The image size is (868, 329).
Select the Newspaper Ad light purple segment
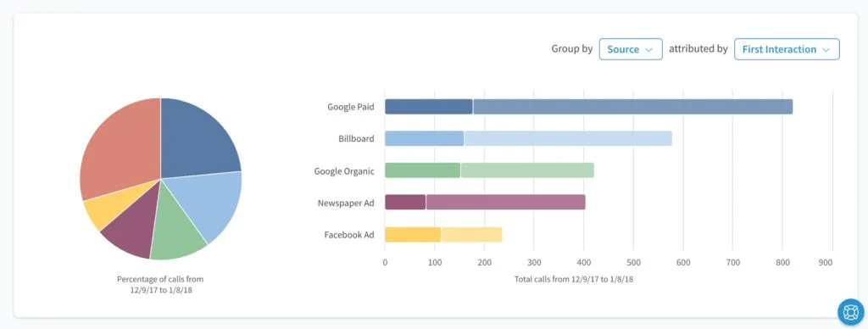pos(506,202)
